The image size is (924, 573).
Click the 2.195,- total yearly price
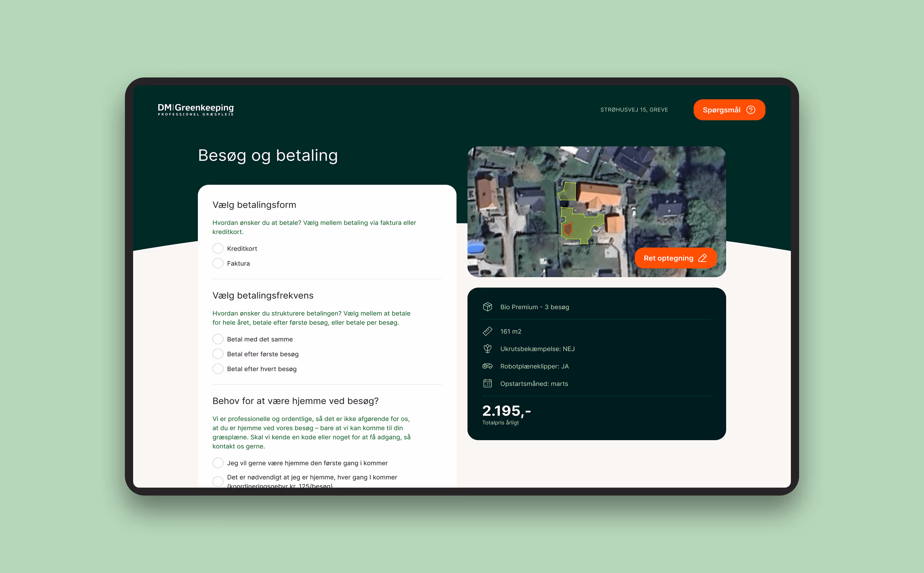point(506,411)
